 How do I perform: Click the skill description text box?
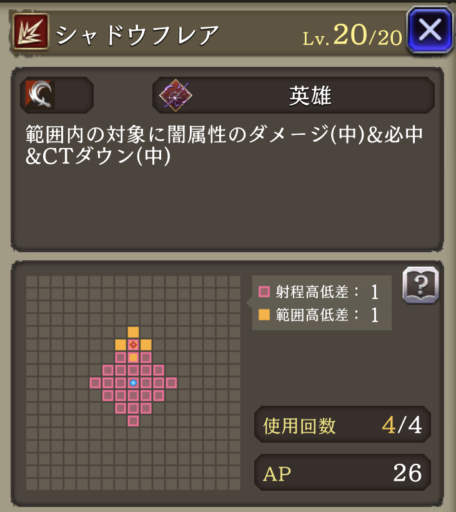tap(227, 159)
